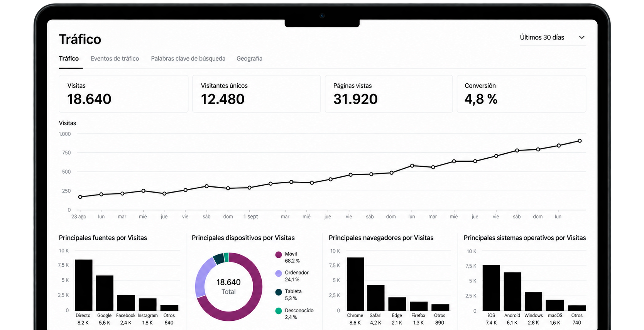The image size is (644, 330).
Task: Click the Instagram bar in the sources chart
Action: pos(148,304)
